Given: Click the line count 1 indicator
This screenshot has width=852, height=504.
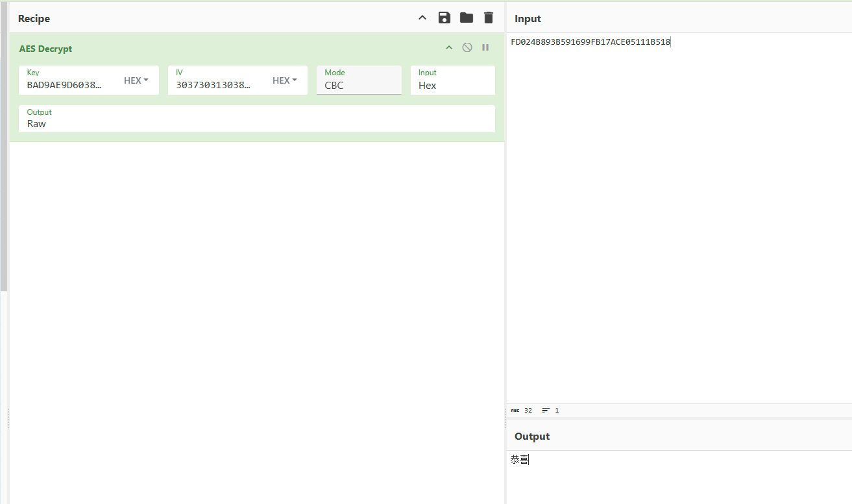Looking at the screenshot, I should (x=550, y=411).
